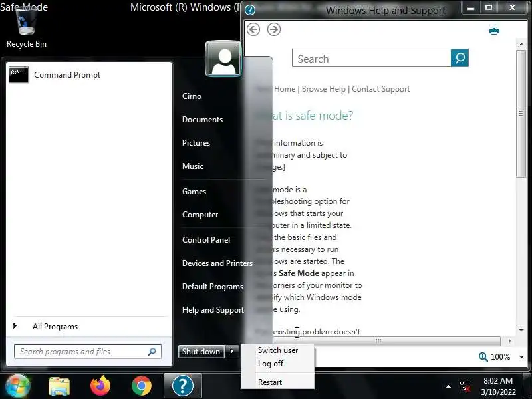Viewport: 532px width, 399px height.
Task: Click the Help window title bar icon
Action: pos(250,10)
